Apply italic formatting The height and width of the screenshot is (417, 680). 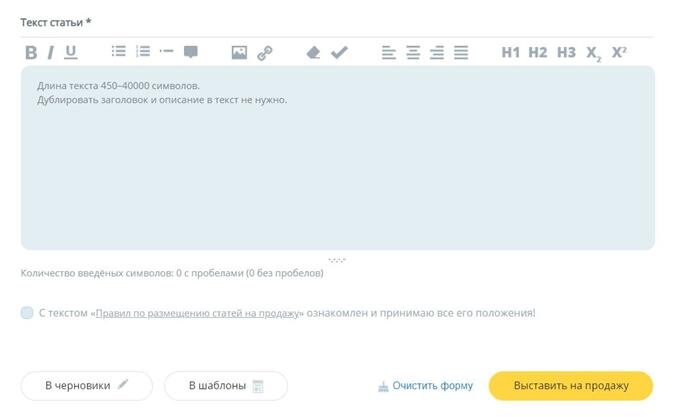(51, 52)
